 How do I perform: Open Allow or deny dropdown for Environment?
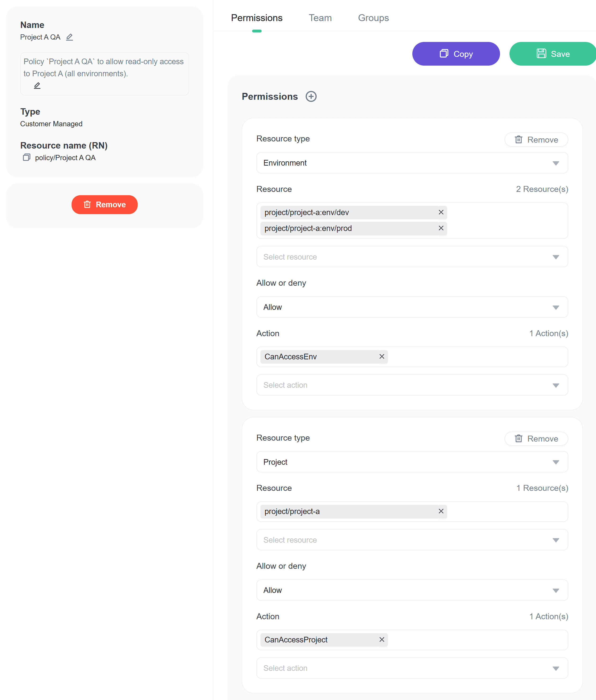point(412,307)
